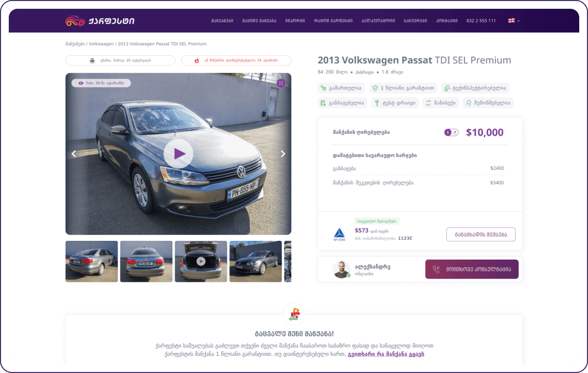Click the underlined link in the trade-in banner
Viewport: 588px width, 373px height.
[386, 354]
